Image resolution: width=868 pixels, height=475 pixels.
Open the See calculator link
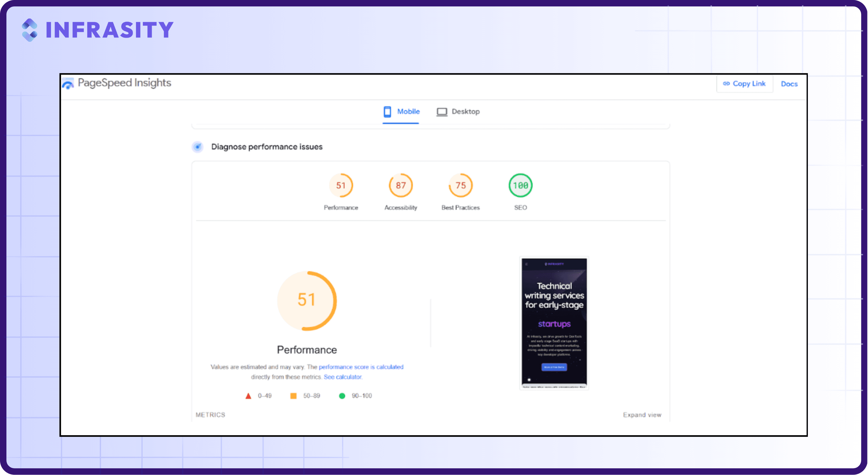tap(343, 377)
